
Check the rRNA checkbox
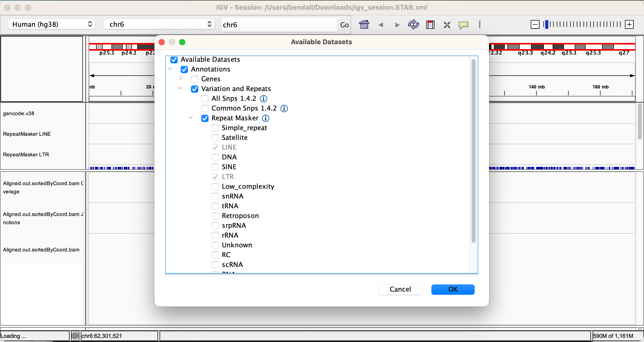coord(215,236)
